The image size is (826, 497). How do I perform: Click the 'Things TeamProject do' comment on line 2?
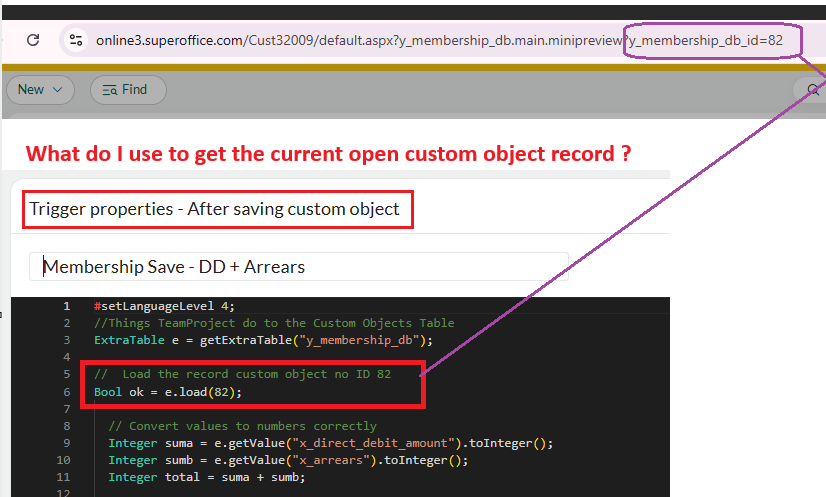point(274,323)
